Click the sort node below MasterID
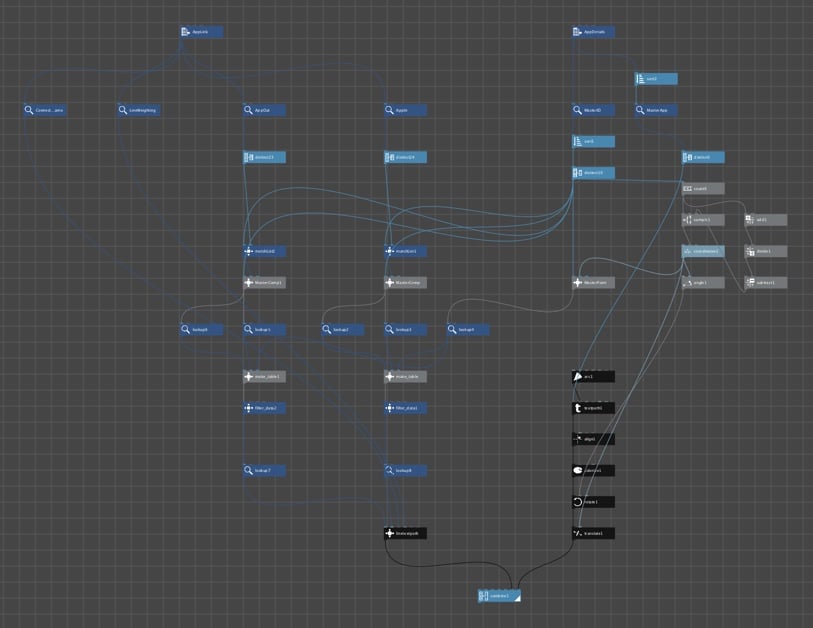Screen dimensions: 813x628 [594, 141]
